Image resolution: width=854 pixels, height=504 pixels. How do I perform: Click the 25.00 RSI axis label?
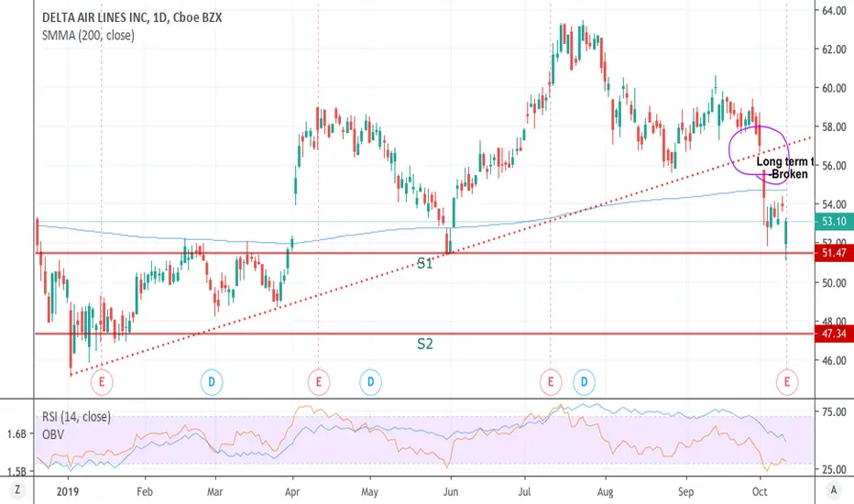pos(834,469)
